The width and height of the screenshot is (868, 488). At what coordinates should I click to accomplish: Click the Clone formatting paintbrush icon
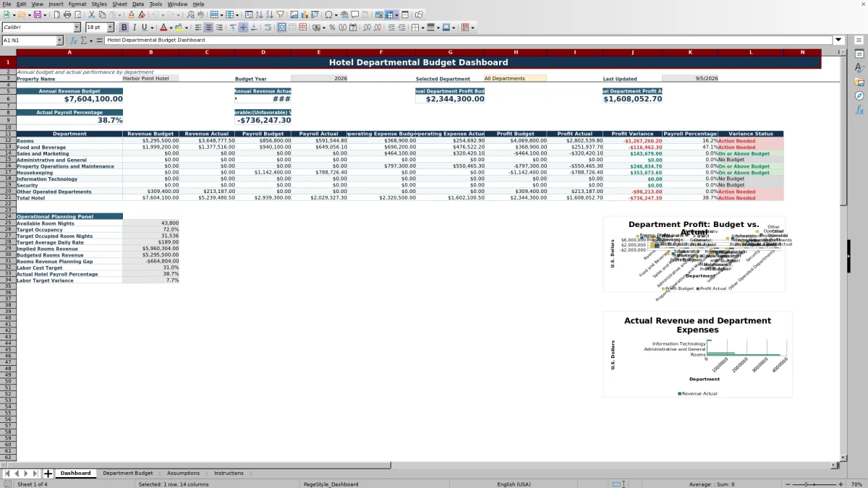click(x=131, y=14)
